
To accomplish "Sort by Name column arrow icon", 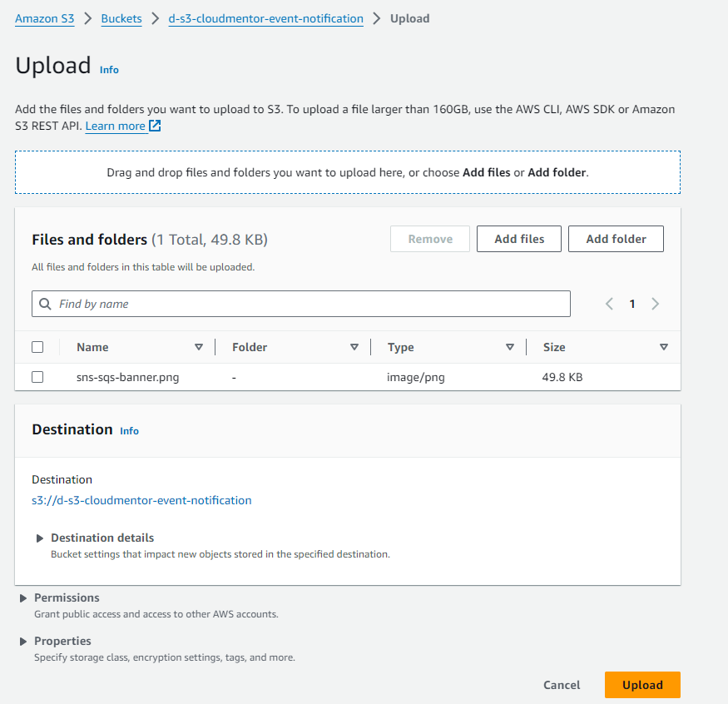I will tap(198, 347).
